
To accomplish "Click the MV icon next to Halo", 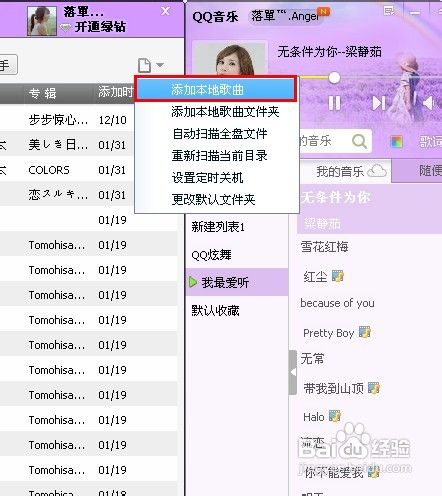I will pos(335,416).
